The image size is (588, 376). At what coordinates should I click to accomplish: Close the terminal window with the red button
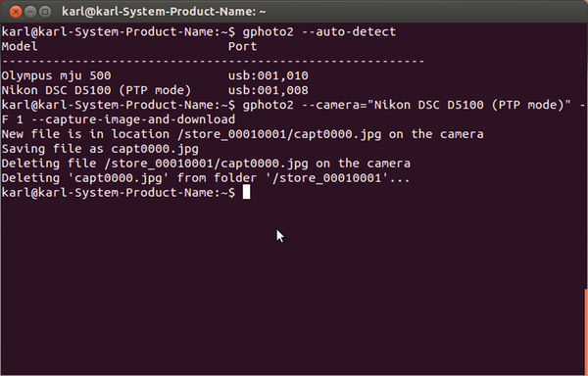(x=16, y=12)
